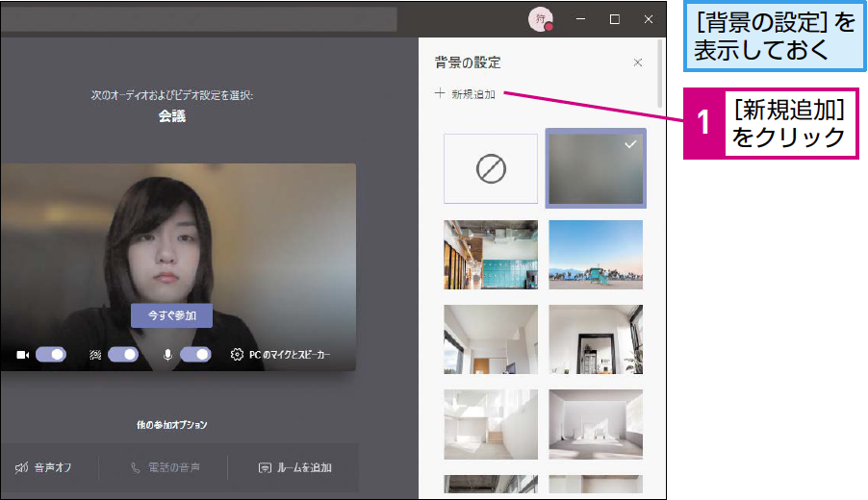Click the background panel vertical scrollbar
This screenshot has height=500, width=868.
(659, 73)
